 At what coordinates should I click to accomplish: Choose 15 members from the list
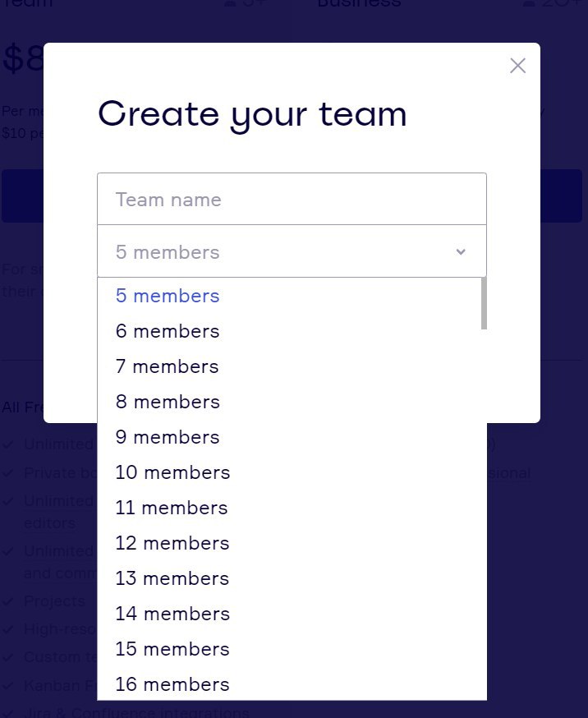172,649
